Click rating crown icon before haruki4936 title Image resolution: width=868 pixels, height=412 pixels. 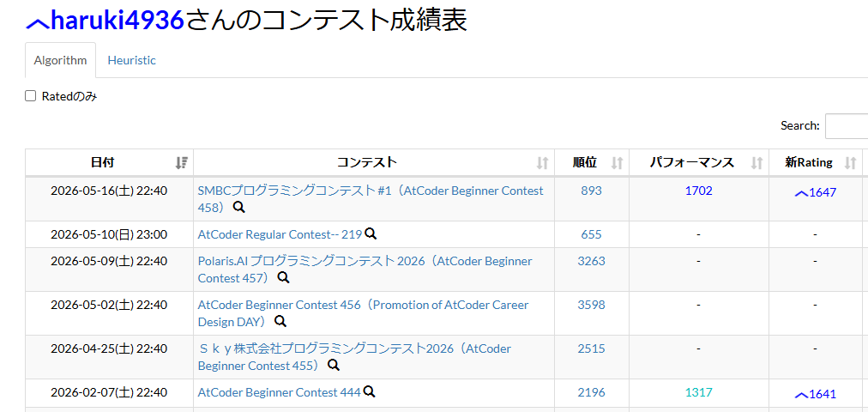pyautogui.click(x=37, y=22)
